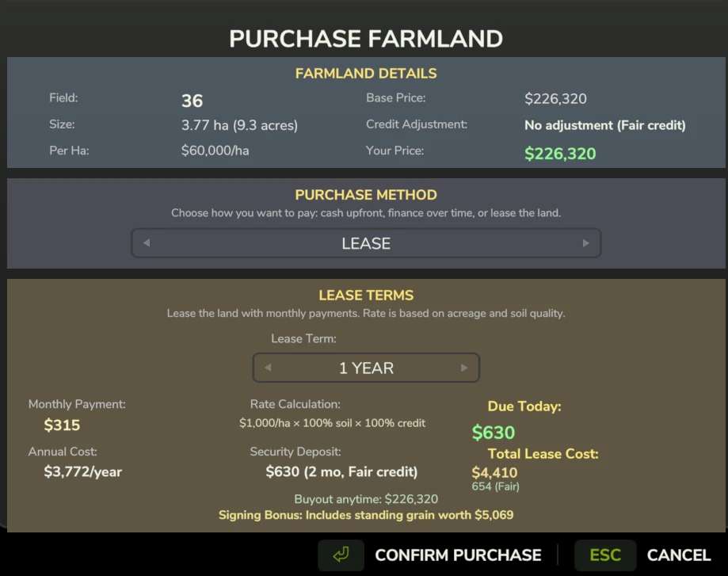Select the LEASE purchase method field
The image size is (728, 576).
pyautogui.click(x=366, y=243)
